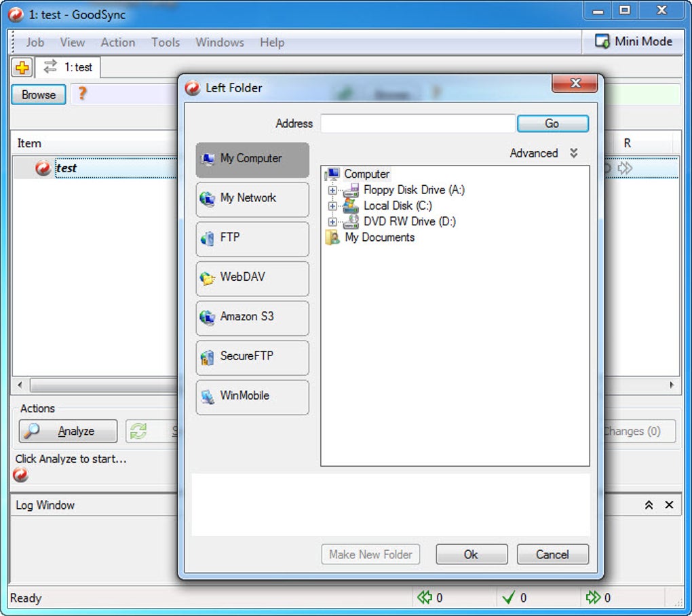
Task: Select 'My Documents' tree row
Action: tap(379, 237)
